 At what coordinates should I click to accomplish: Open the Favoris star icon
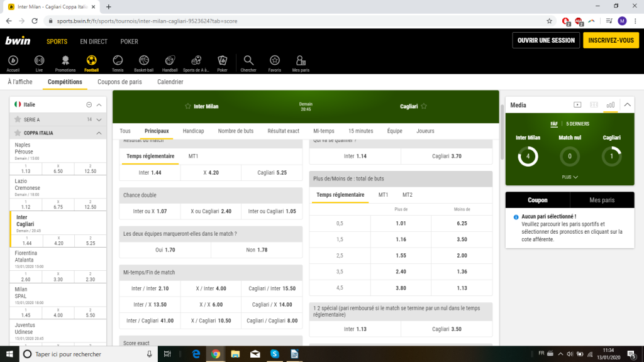274,63
